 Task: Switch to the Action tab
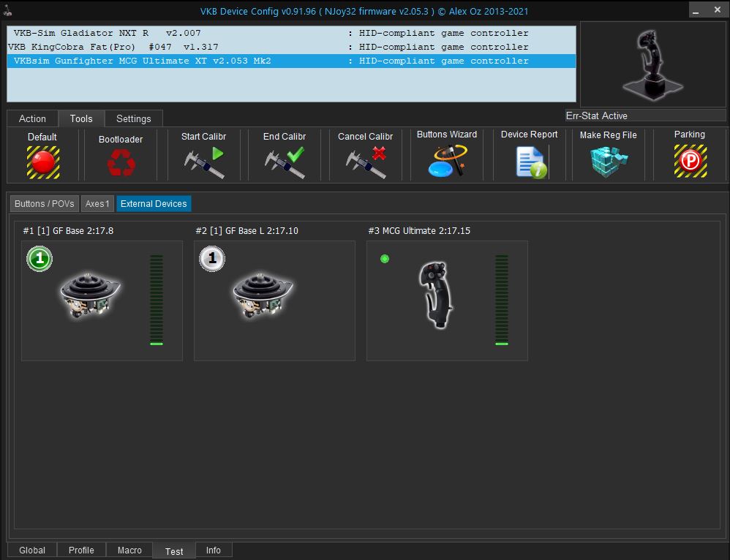[x=32, y=118]
